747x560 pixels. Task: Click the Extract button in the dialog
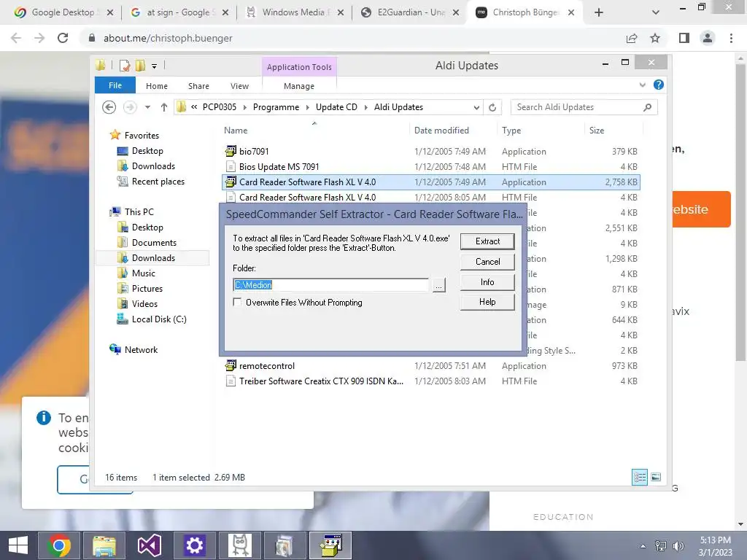487,241
